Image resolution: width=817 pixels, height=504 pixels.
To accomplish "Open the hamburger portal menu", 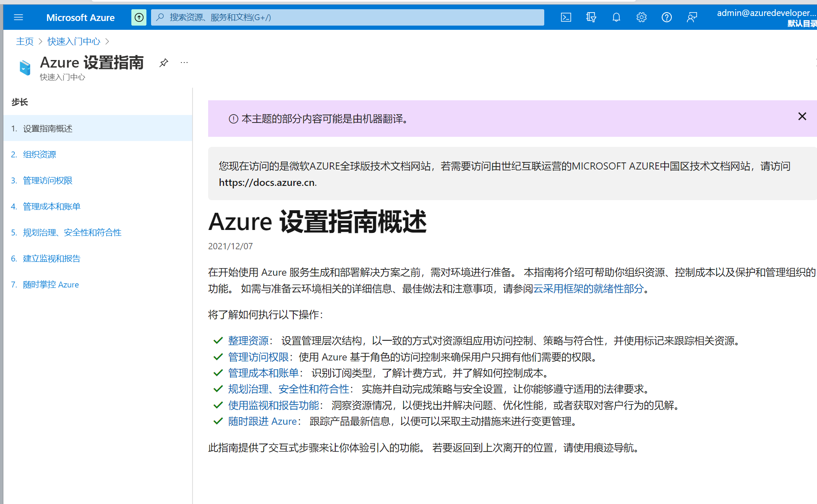I will click(18, 17).
